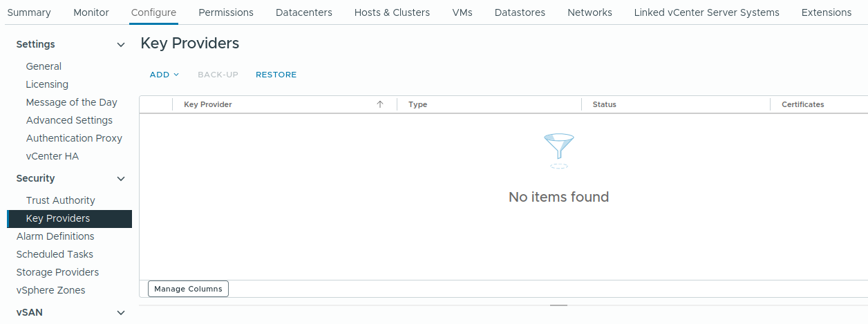Image resolution: width=868 pixels, height=324 pixels.
Task: Click the Type column header
Action: tap(418, 104)
